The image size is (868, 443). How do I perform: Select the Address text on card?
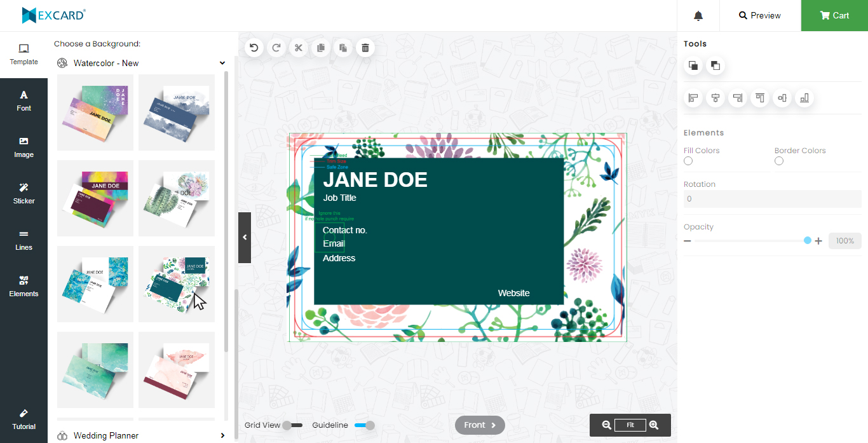[339, 258]
